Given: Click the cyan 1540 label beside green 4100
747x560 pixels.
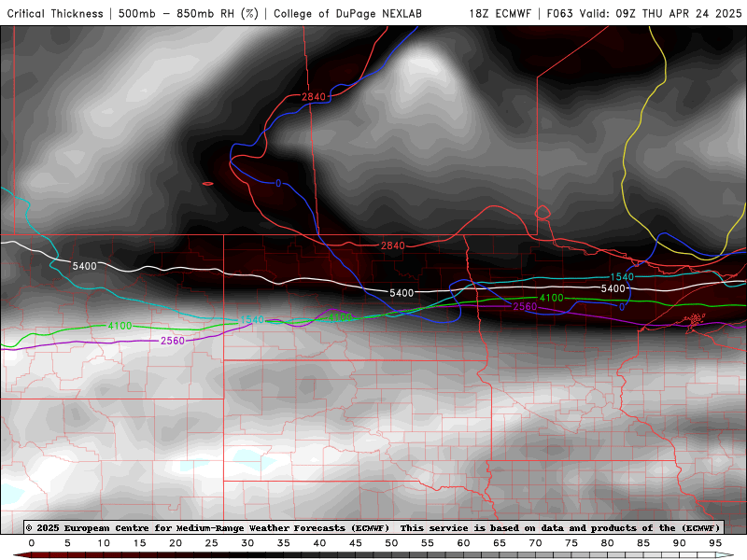Looking at the screenshot, I should (252, 320).
